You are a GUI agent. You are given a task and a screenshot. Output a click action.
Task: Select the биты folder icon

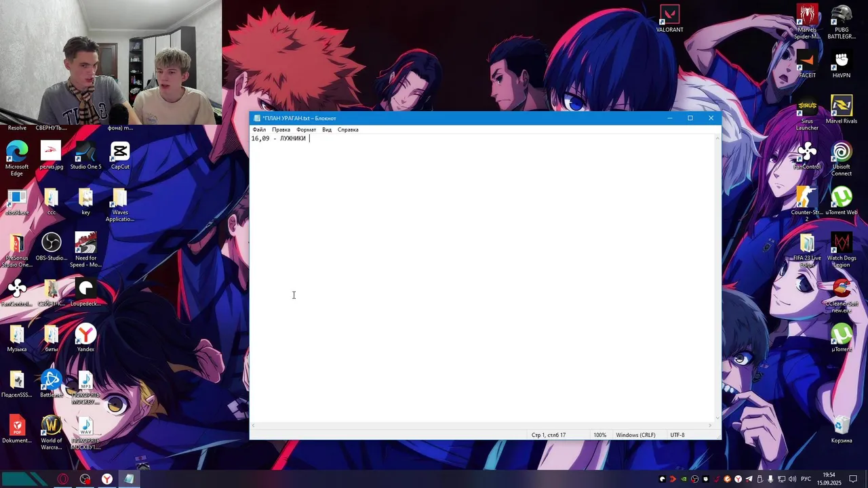tap(51, 338)
